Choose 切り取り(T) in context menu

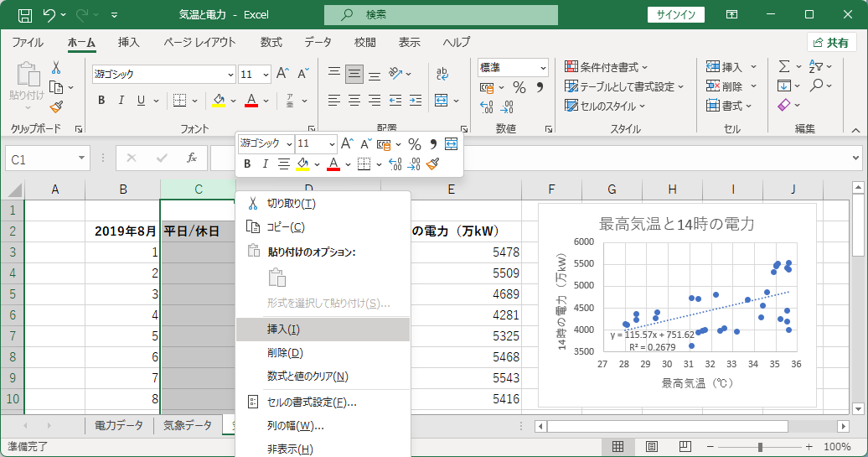click(323, 204)
